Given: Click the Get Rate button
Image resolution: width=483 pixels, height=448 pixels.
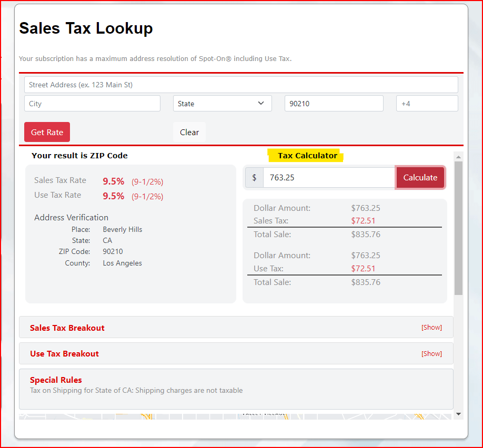Looking at the screenshot, I should point(47,132).
